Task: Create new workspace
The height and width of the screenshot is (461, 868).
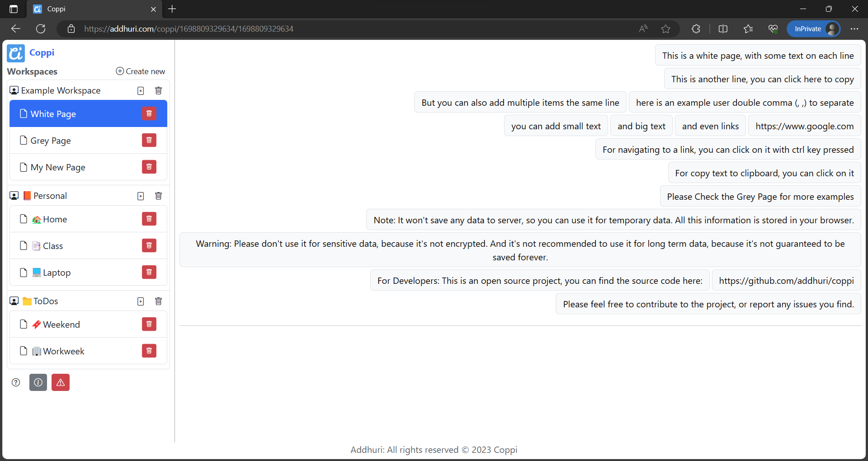Action: point(141,71)
